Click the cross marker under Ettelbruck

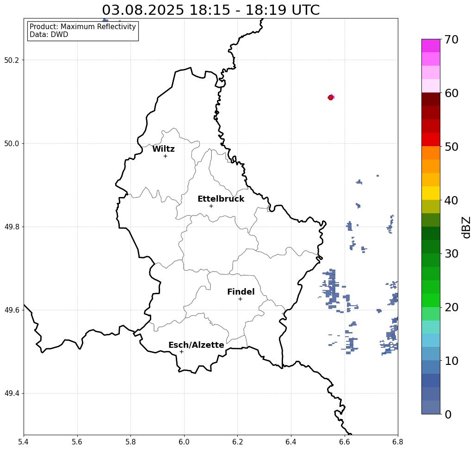pyautogui.click(x=211, y=206)
